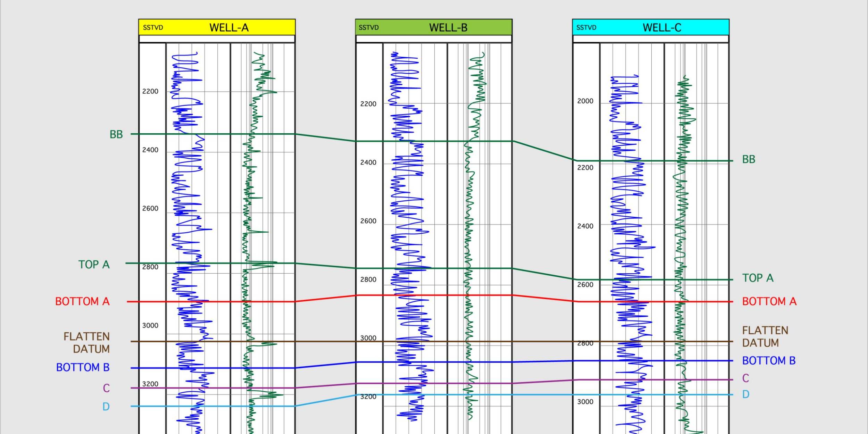Select depth value 2200 in WELL-B track

coord(368,104)
